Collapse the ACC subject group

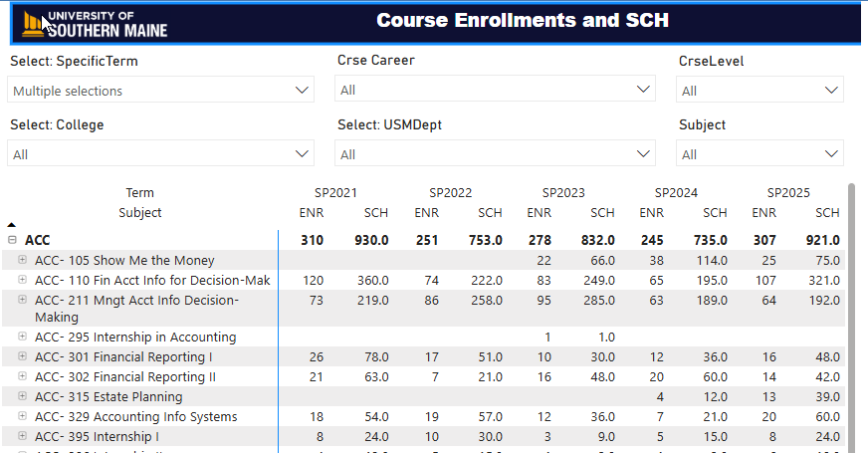pos(12,240)
